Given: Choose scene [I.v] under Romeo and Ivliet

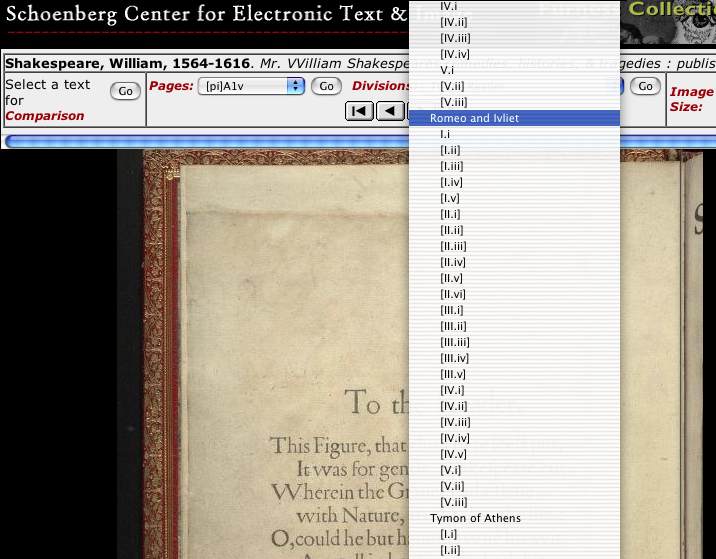Looking at the screenshot, I should click(x=451, y=198).
